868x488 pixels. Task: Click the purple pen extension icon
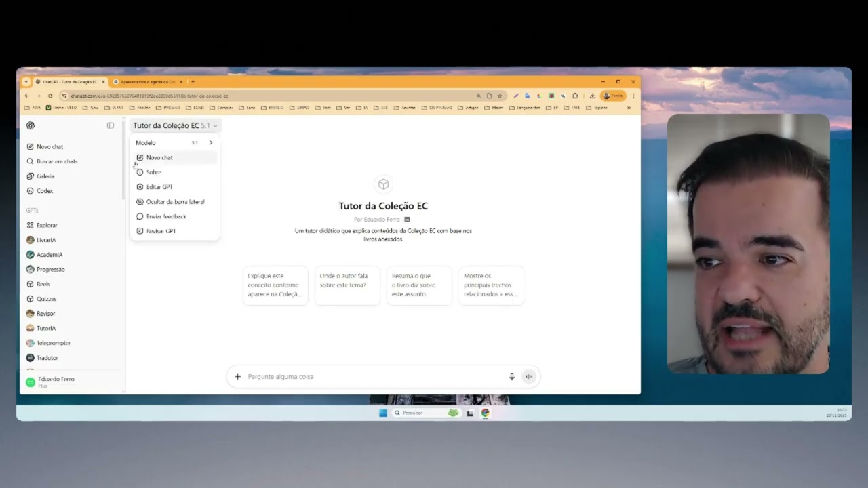coord(516,96)
